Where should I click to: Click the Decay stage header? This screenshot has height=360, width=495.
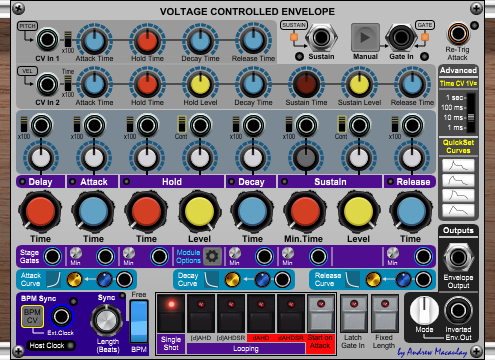251,182
